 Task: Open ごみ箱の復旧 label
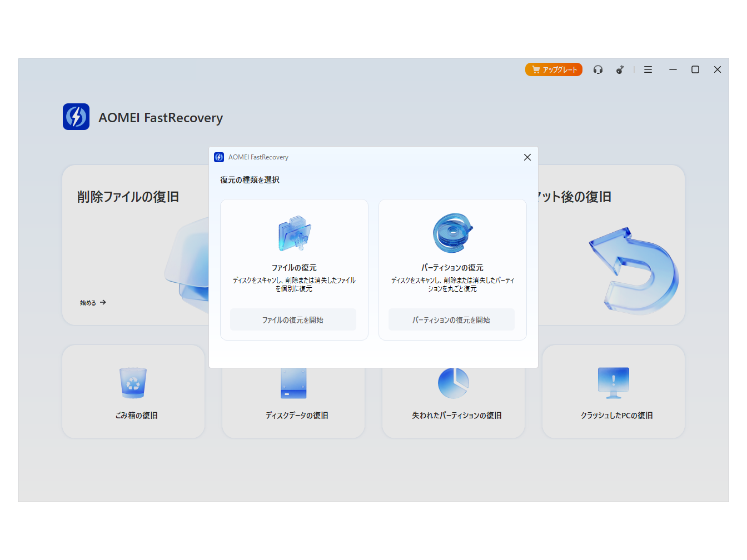point(136,416)
